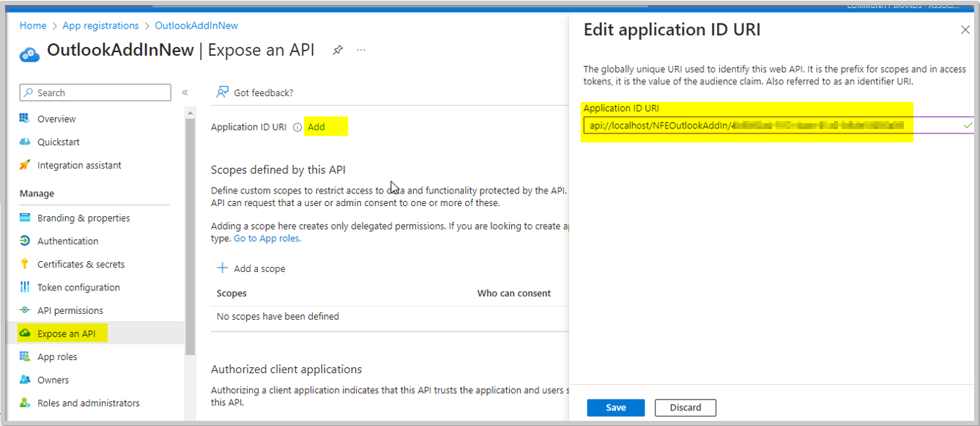This screenshot has height=426, width=980.
Task: Collapse the sidebar with the double-chevron
Action: 185,92
